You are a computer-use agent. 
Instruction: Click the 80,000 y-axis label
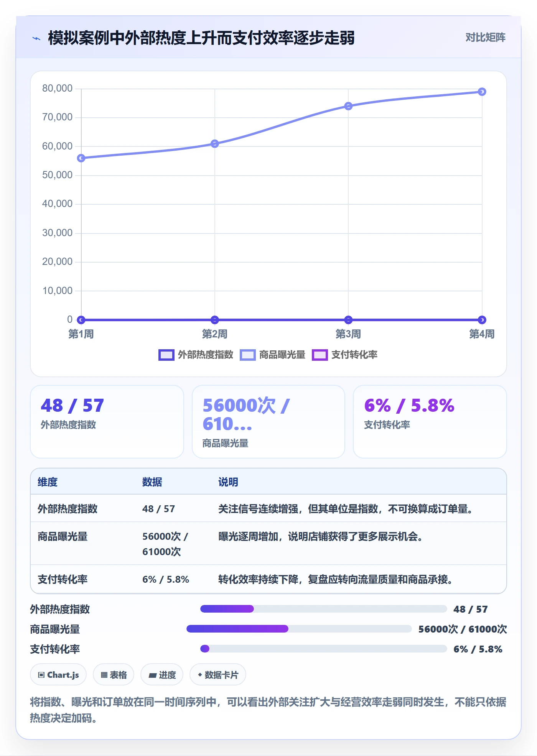(57, 88)
